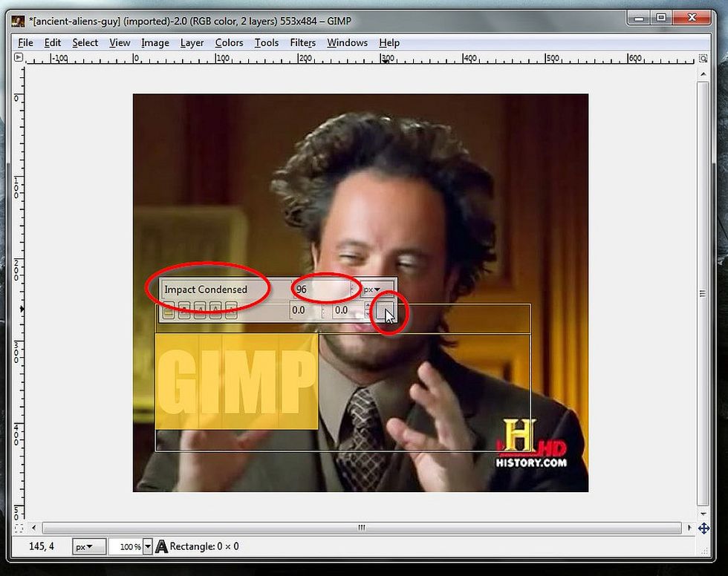Toggle underline in the on-canvas text editor
Screen dimensions: 728x576
pyautogui.click(x=216, y=310)
